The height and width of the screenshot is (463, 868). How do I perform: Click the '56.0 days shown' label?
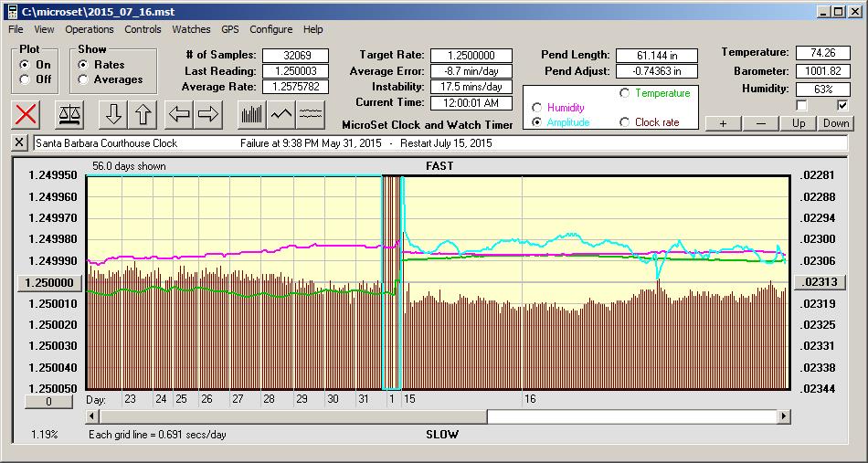(129, 166)
